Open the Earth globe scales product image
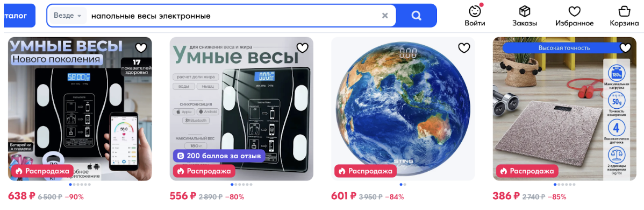 tap(403, 109)
